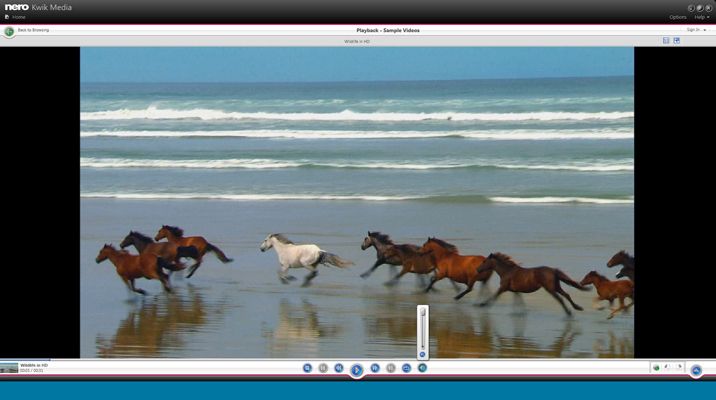Go to the Home tab

(x=18, y=17)
